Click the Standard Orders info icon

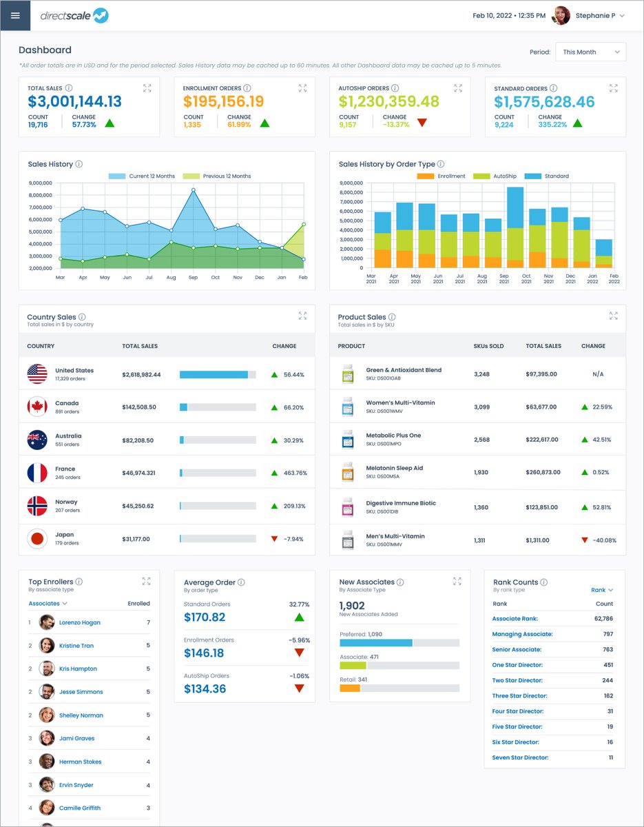click(x=554, y=88)
